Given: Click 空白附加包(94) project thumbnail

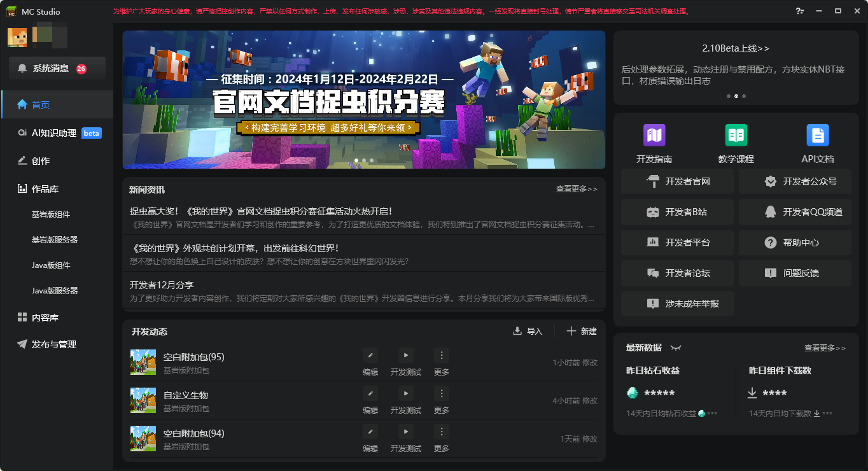Looking at the screenshot, I should click(143, 439).
